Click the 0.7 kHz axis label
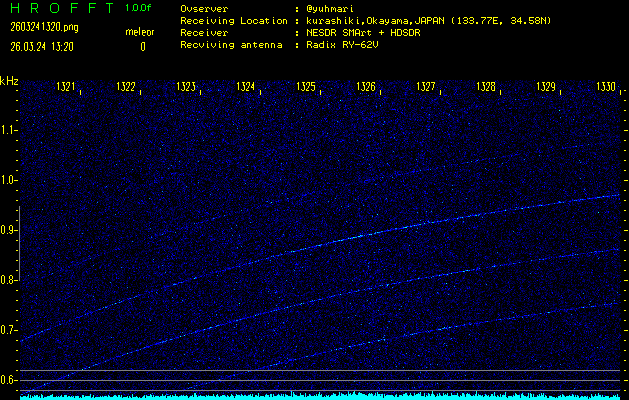Viewport: 629px width, 400px height. [9, 330]
